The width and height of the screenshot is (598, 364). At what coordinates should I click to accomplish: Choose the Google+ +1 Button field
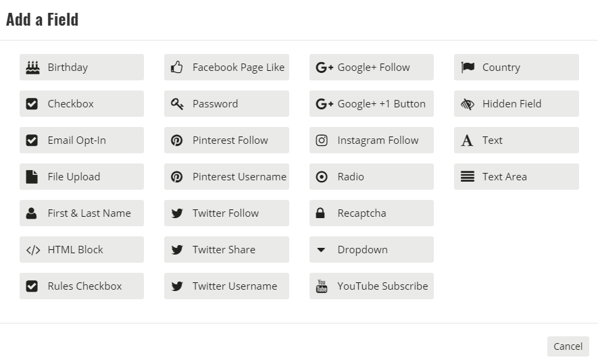coord(372,104)
